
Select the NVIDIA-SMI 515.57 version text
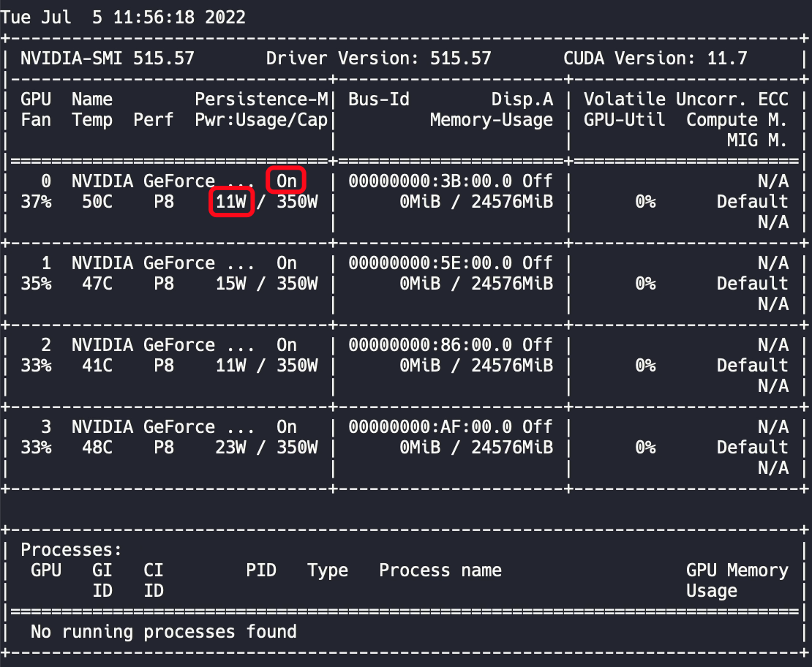[108, 59]
